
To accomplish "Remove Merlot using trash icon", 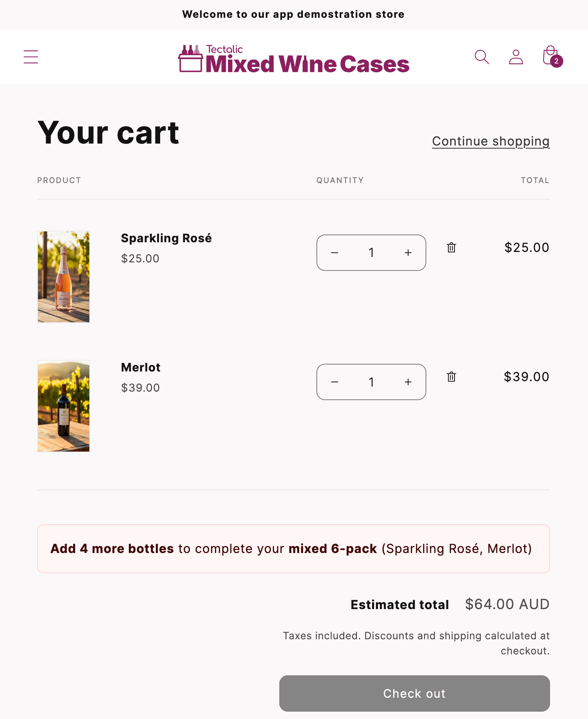I will [x=451, y=377].
